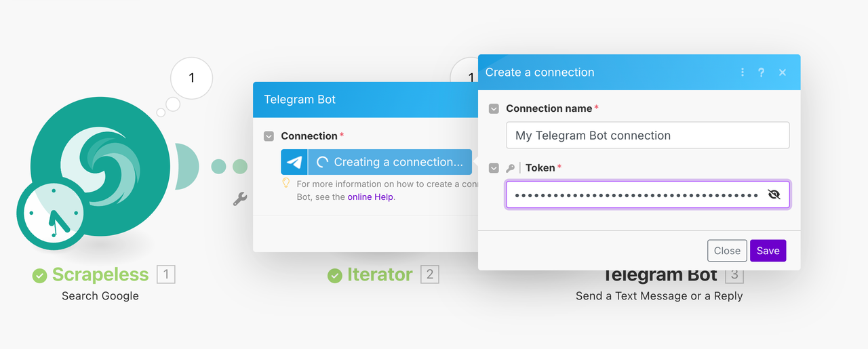Image resolution: width=868 pixels, height=349 pixels.
Task: Close the Create a connection dialog with X
Action: [783, 73]
